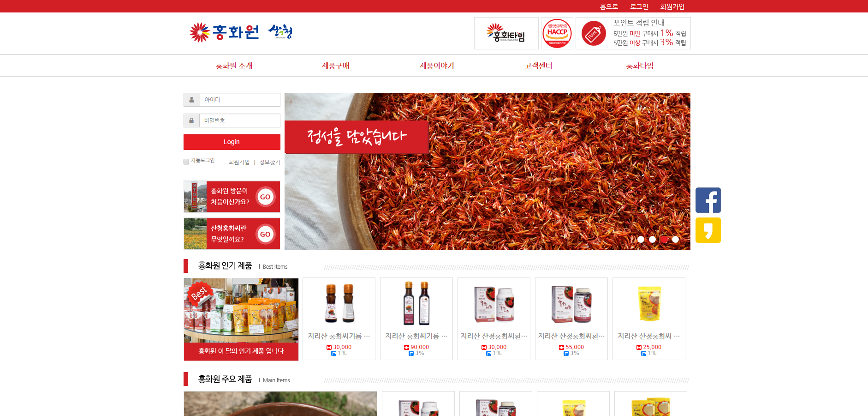Image resolution: width=868 pixels, height=416 pixels.
Task: Open the yellow KakaoStory icon
Action: 708,230
